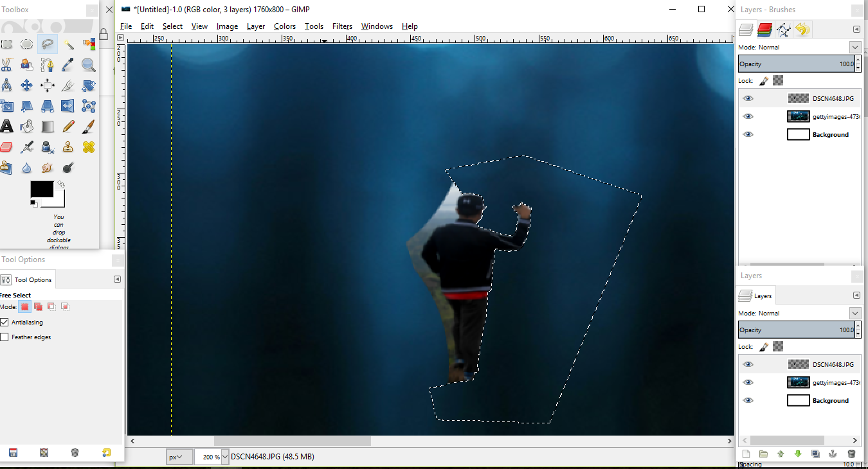Open the File menu

point(126,26)
